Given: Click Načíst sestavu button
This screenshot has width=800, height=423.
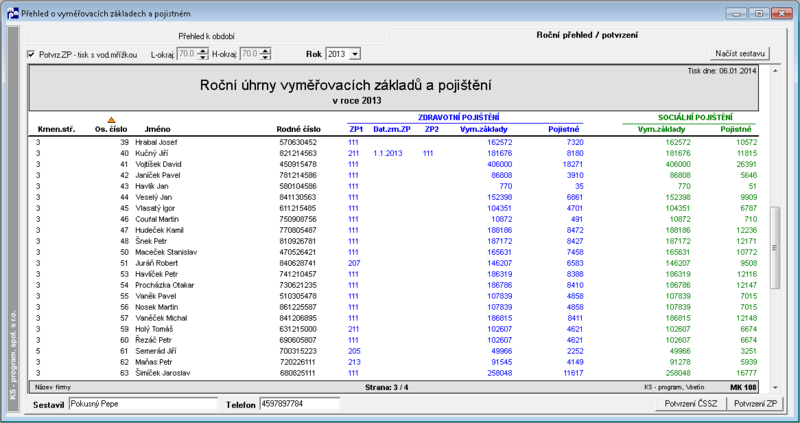Looking at the screenshot, I should click(739, 54).
